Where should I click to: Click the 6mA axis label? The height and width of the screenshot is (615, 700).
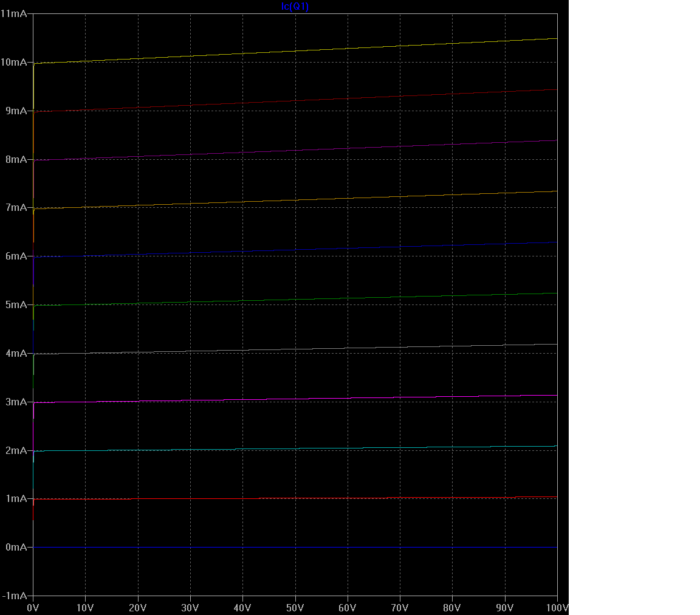pos(16,256)
